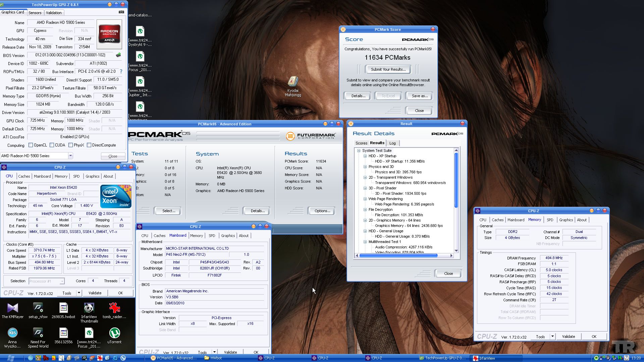Viewport: 644px width, 362px height.
Task: Open Tools dropdown arrow in CPU-Z Memory window
Action: (x=552, y=337)
